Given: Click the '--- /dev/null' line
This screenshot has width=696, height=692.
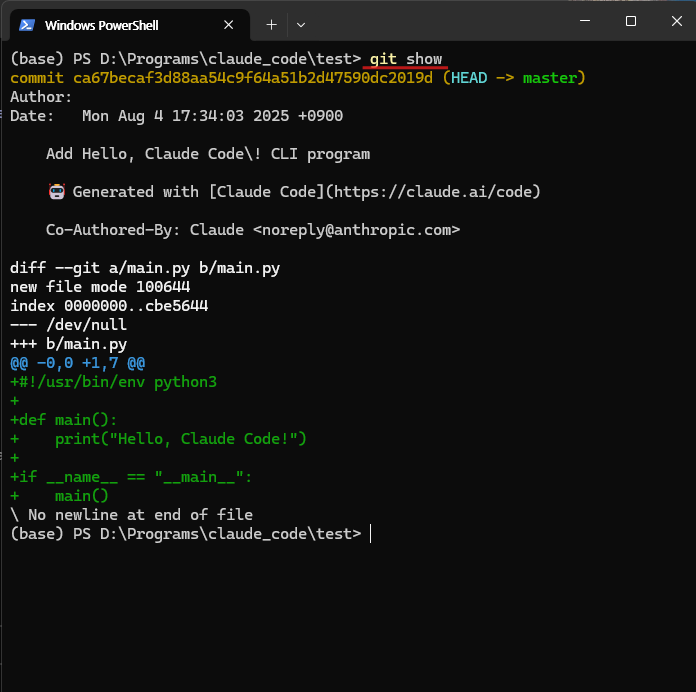Looking at the screenshot, I should tap(68, 325).
